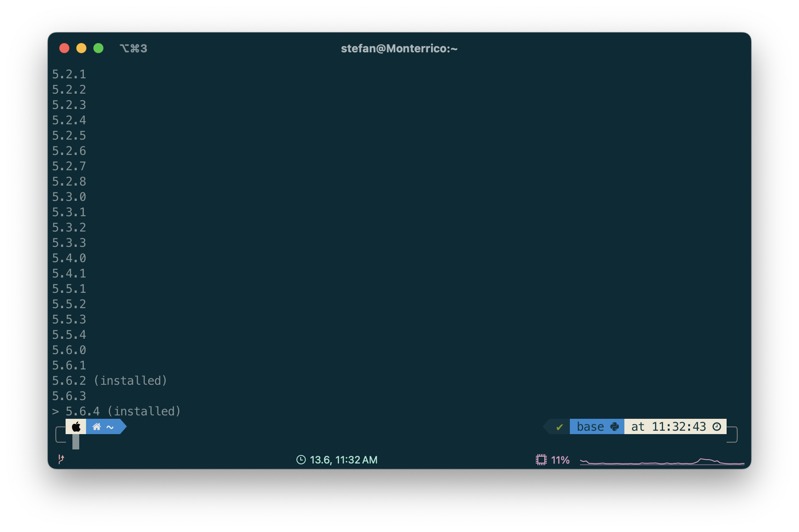Close the terminal window with red button

pyautogui.click(x=64, y=48)
